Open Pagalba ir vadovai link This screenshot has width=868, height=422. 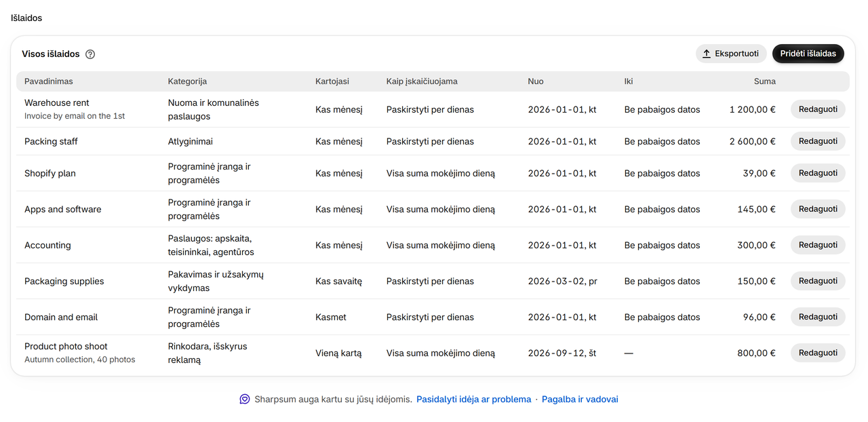click(x=580, y=399)
